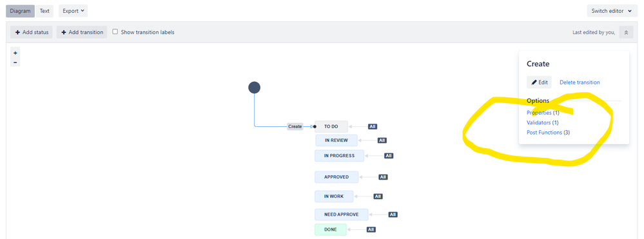Enable Show transition labels checkbox
The image size is (644, 239).
(115, 32)
